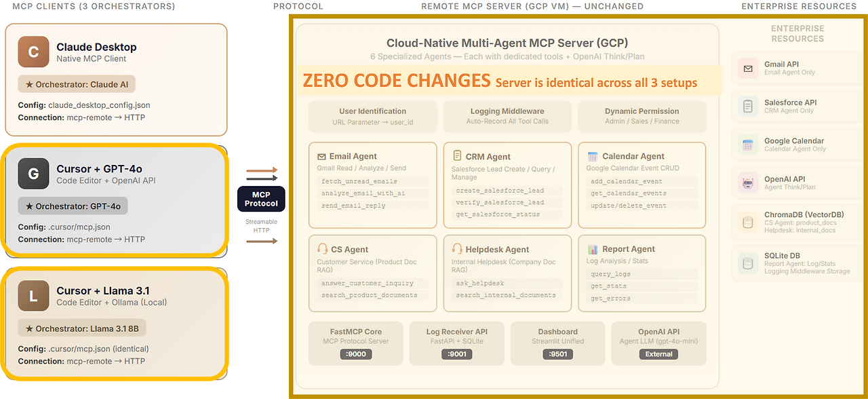Select the 'Orchestrator: Claude AI' badge
The height and width of the screenshot is (399, 868).
77,84
